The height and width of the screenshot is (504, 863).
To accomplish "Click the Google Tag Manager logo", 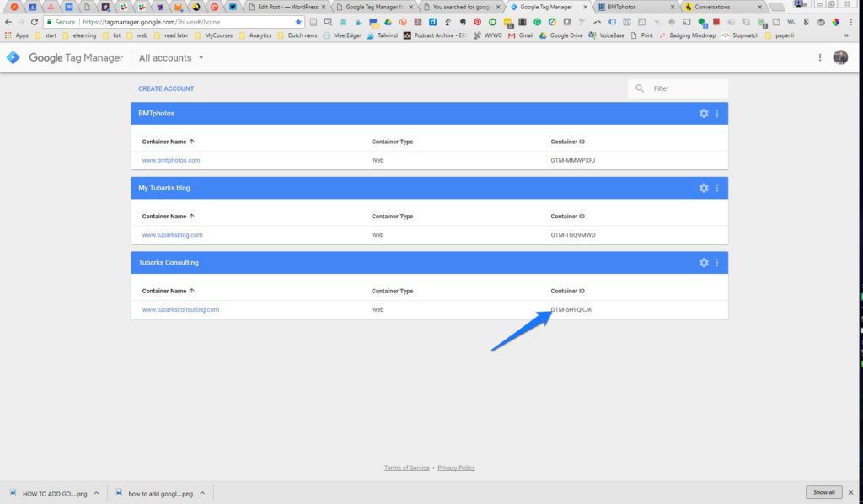I will [13, 58].
